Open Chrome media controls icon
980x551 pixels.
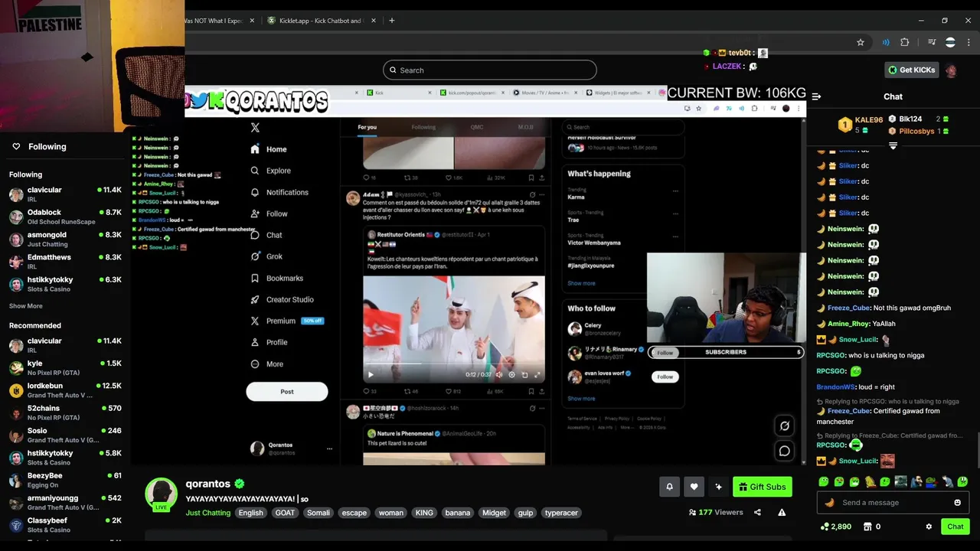932,42
